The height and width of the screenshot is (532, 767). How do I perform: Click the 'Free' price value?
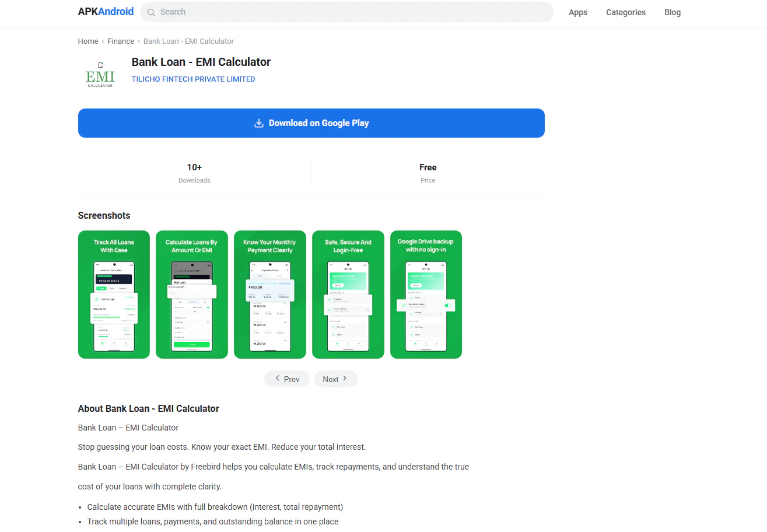[428, 167]
